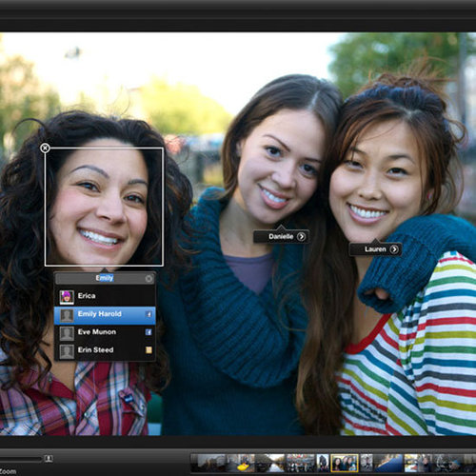
Task: Click the Facebook badge on the Emily Harold row
Action: (x=149, y=314)
